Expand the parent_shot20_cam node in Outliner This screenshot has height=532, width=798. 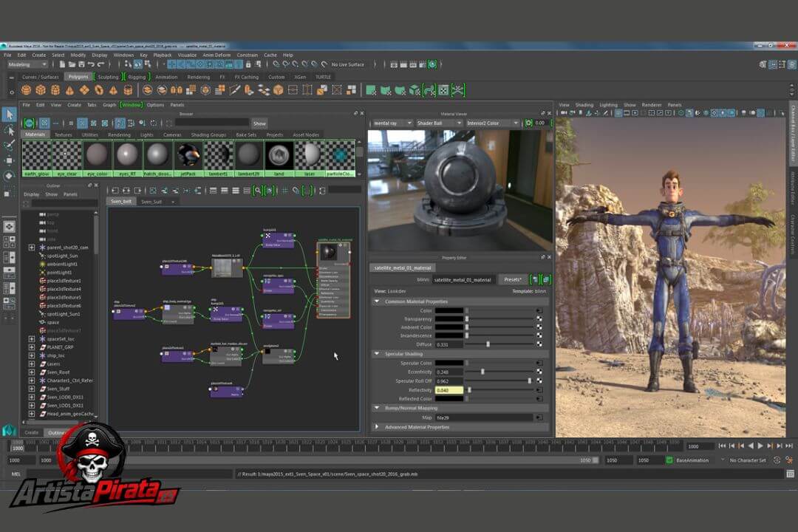pyautogui.click(x=32, y=248)
